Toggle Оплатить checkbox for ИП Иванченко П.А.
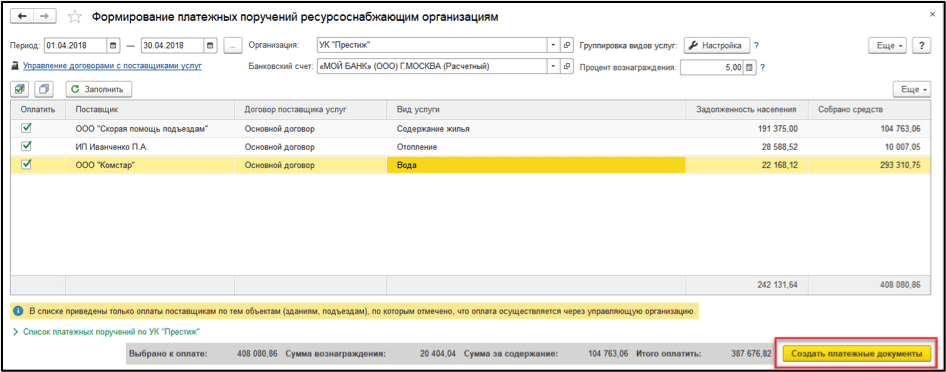This screenshot has width=946, height=372. [26, 146]
